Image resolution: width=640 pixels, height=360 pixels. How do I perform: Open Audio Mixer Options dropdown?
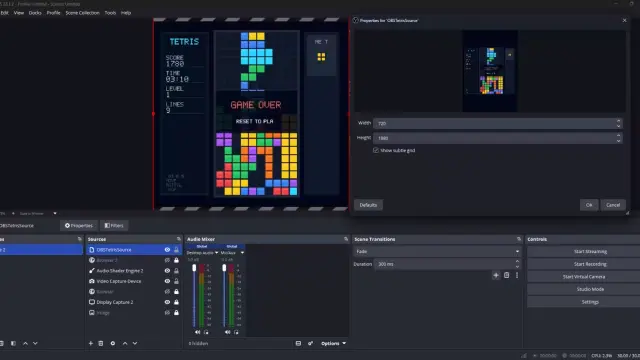pyautogui.click(x=333, y=343)
